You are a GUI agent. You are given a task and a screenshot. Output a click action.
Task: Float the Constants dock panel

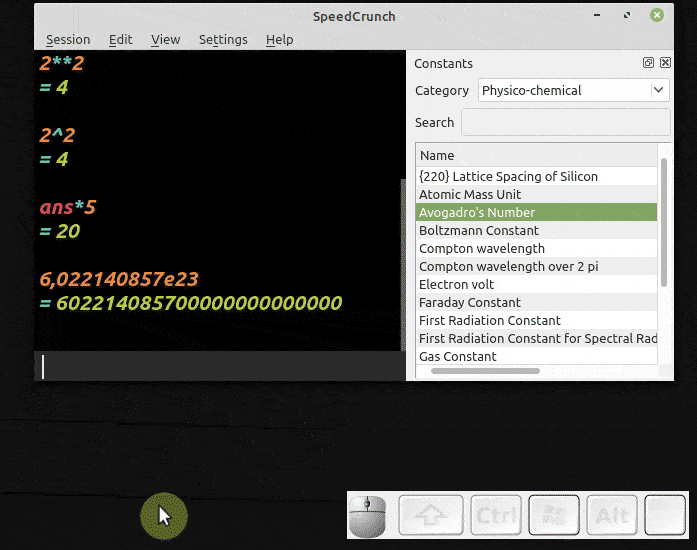[648, 63]
